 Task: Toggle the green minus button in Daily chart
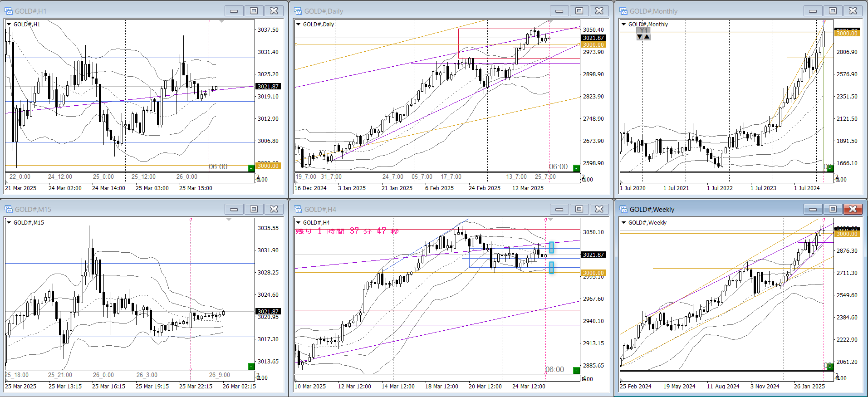(x=576, y=168)
